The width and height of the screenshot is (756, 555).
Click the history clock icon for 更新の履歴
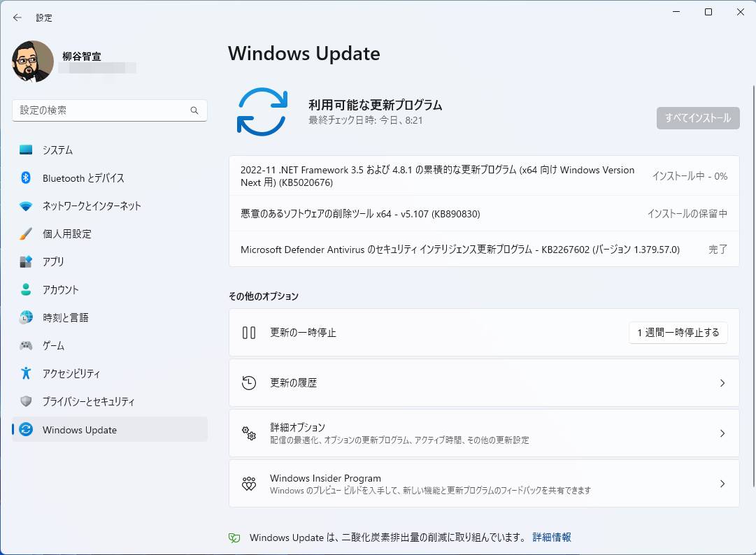tap(249, 383)
